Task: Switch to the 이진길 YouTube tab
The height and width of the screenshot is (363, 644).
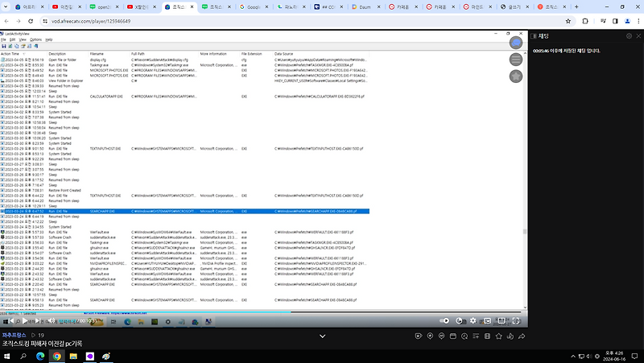Action: pyautogui.click(x=66, y=6)
